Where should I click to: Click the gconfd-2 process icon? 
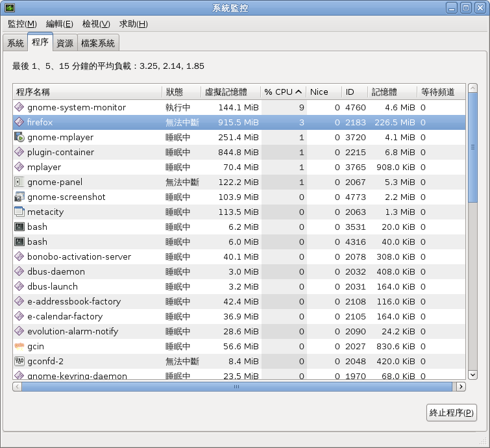pyautogui.click(x=19, y=361)
